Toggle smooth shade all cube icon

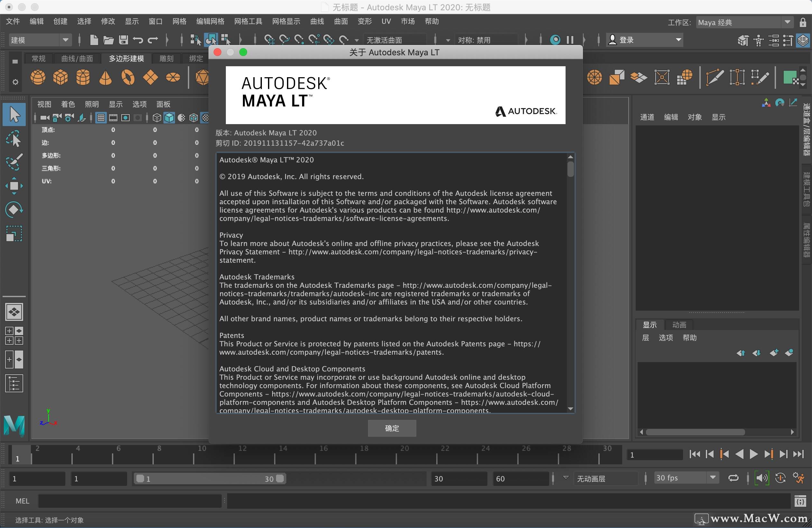169,118
